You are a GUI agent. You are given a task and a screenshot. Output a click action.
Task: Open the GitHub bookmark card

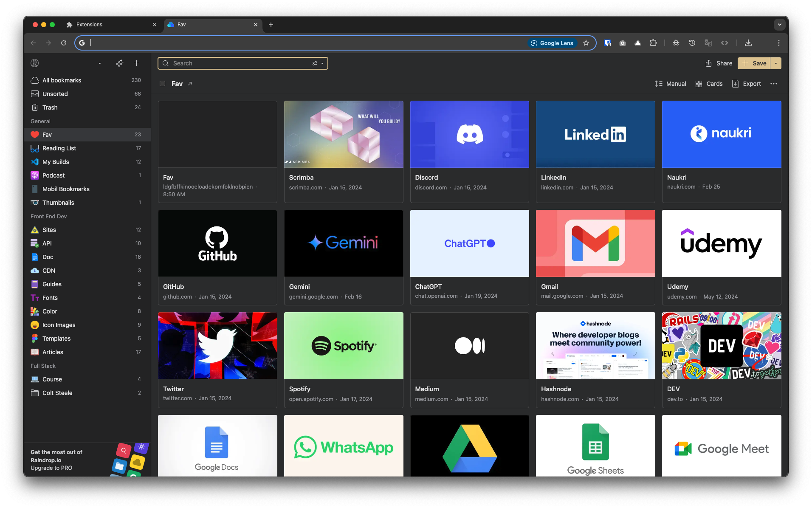[217, 257]
